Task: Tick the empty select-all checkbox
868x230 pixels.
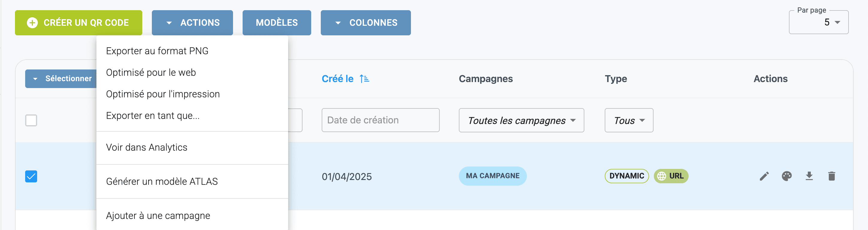Action: (31, 120)
